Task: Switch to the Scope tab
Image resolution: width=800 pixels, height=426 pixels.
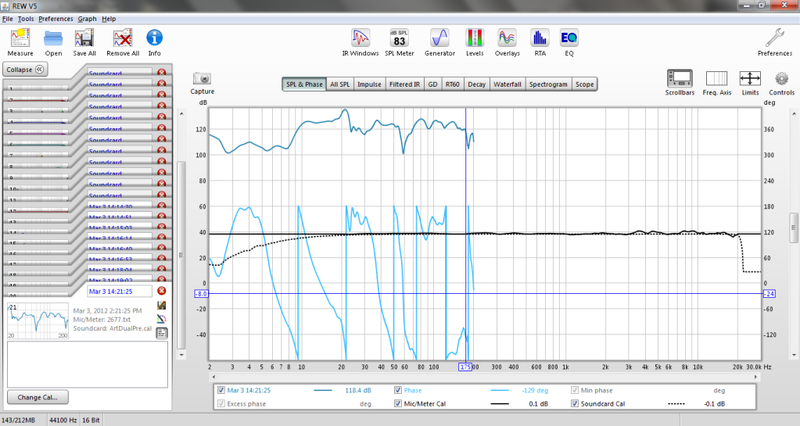Action: click(x=585, y=84)
